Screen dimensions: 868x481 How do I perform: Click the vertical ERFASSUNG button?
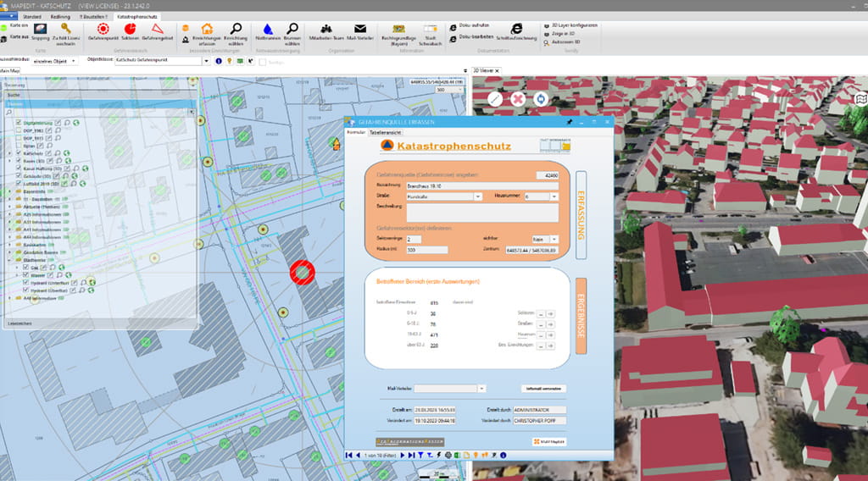pyautogui.click(x=581, y=215)
